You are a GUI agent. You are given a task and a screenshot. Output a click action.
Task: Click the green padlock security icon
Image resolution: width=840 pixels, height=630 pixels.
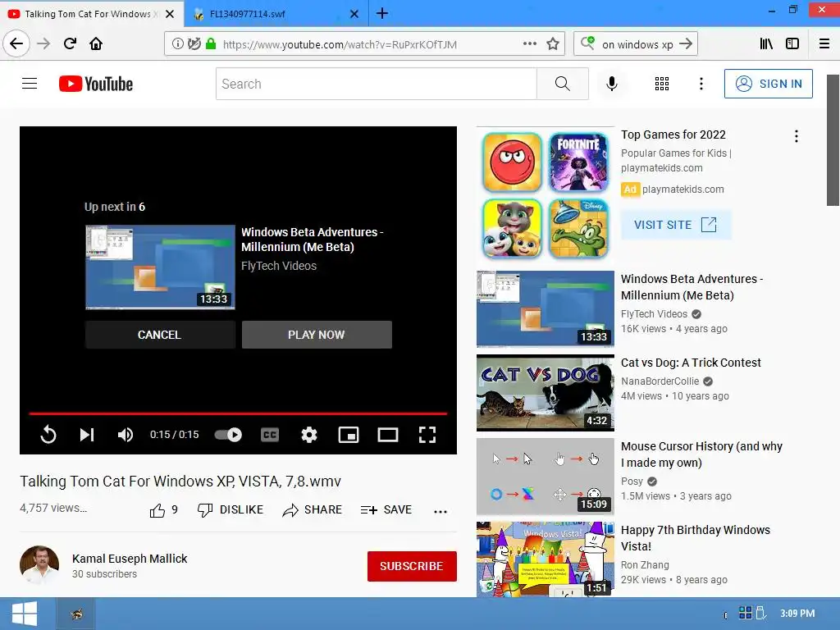point(211,44)
